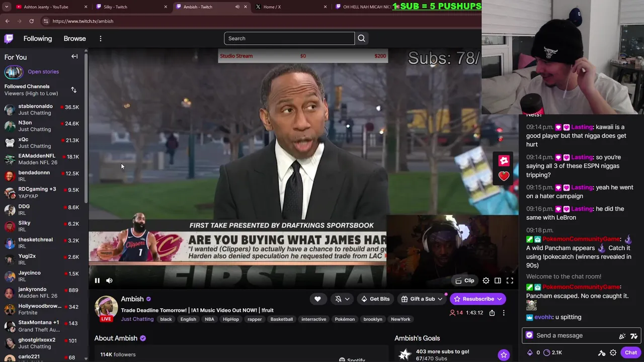Expand Gift a Sub dropdown
644x362 pixels.
422,299
